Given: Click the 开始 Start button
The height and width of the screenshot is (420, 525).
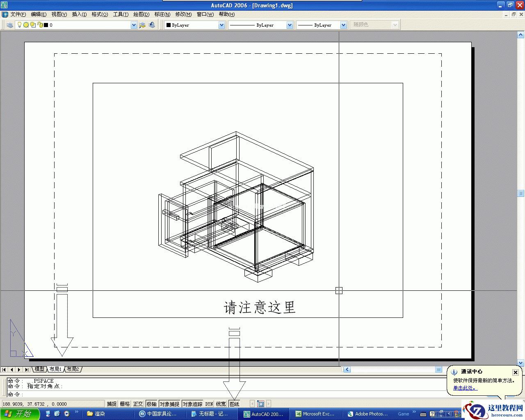Looking at the screenshot, I should (20, 414).
